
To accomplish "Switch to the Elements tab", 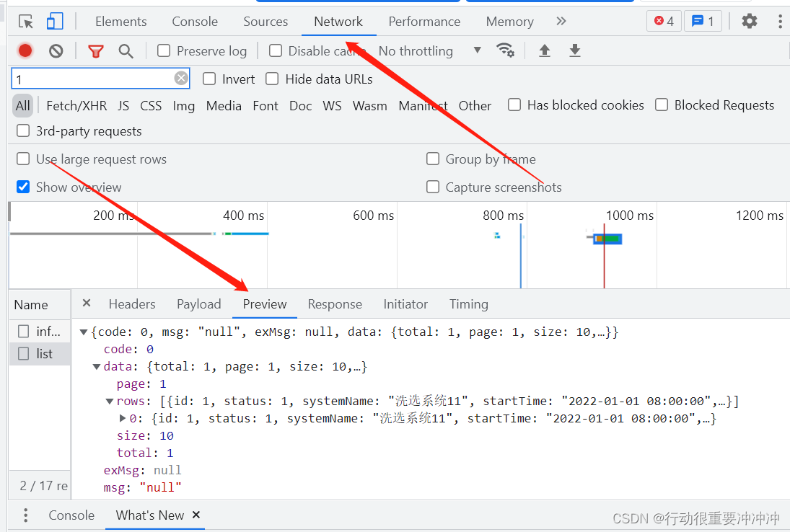I will pos(121,22).
